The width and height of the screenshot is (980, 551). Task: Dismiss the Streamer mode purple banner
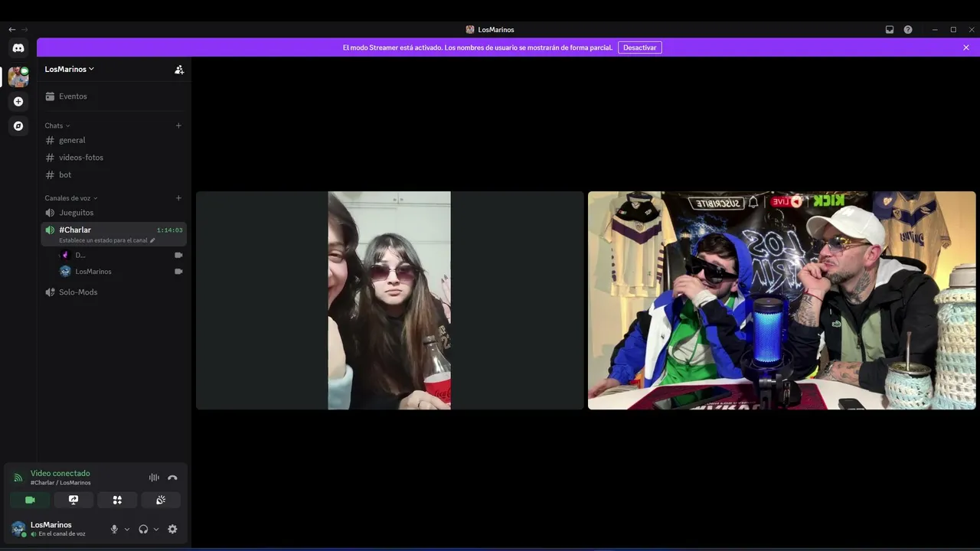(x=966, y=47)
